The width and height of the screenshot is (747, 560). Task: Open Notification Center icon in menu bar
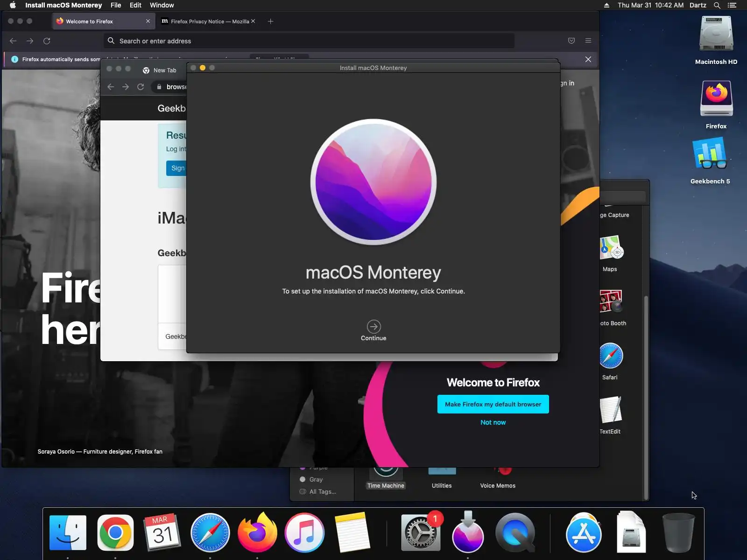(732, 5)
